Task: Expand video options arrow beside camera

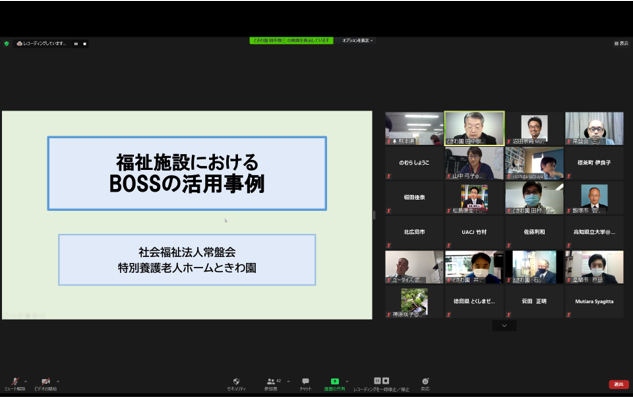Action: 58,381
